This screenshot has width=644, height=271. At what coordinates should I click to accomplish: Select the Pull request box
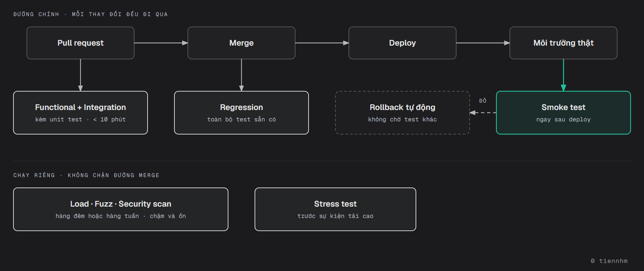pos(80,43)
